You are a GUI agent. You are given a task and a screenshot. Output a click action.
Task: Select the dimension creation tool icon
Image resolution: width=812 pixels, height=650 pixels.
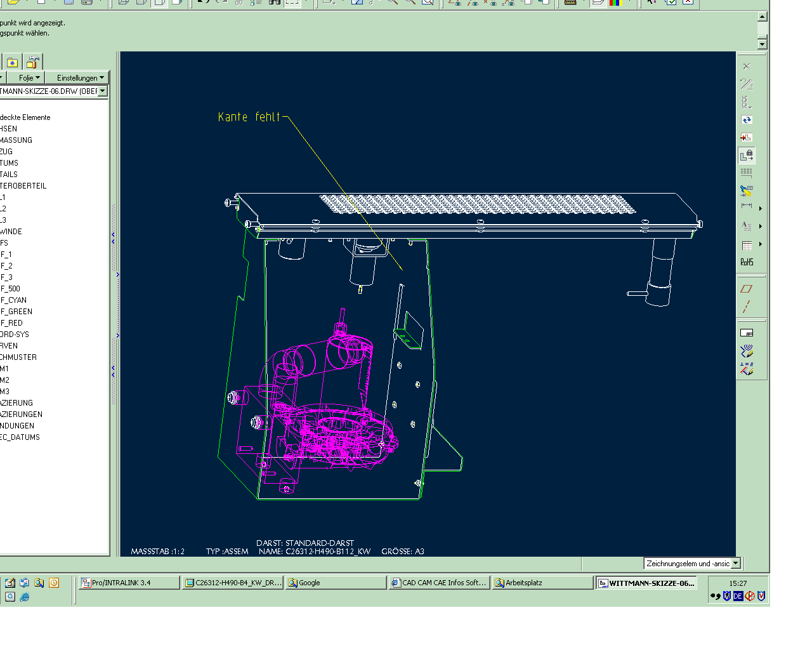coord(747,206)
